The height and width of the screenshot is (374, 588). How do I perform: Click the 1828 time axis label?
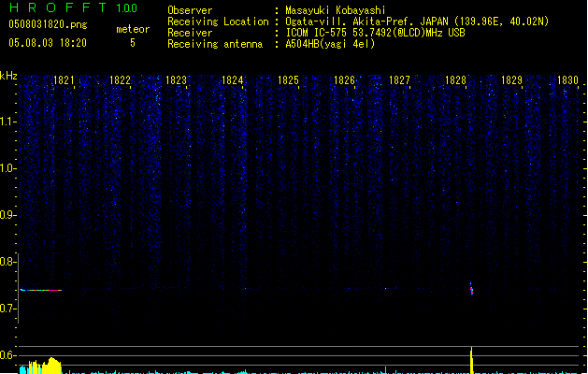click(455, 80)
